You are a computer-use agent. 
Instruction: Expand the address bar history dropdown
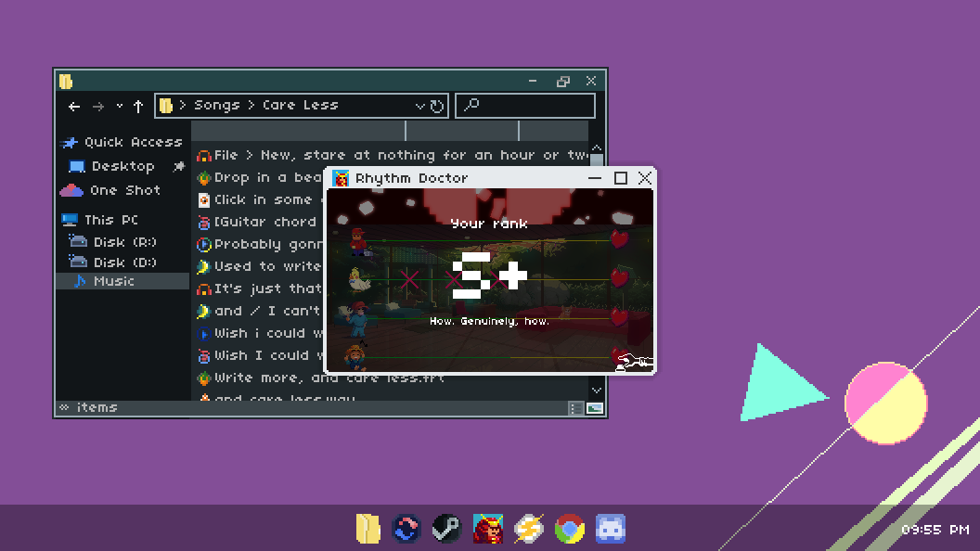pyautogui.click(x=419, y=106)
